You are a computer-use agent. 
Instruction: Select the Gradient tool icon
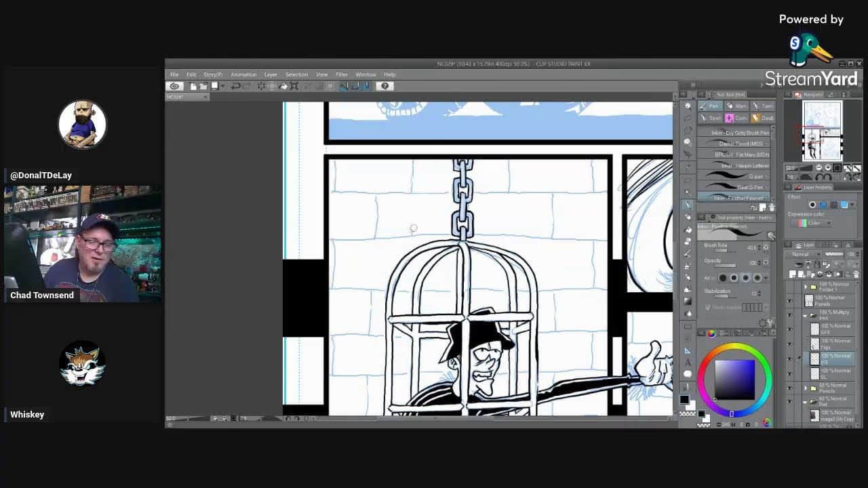point(688,301)
